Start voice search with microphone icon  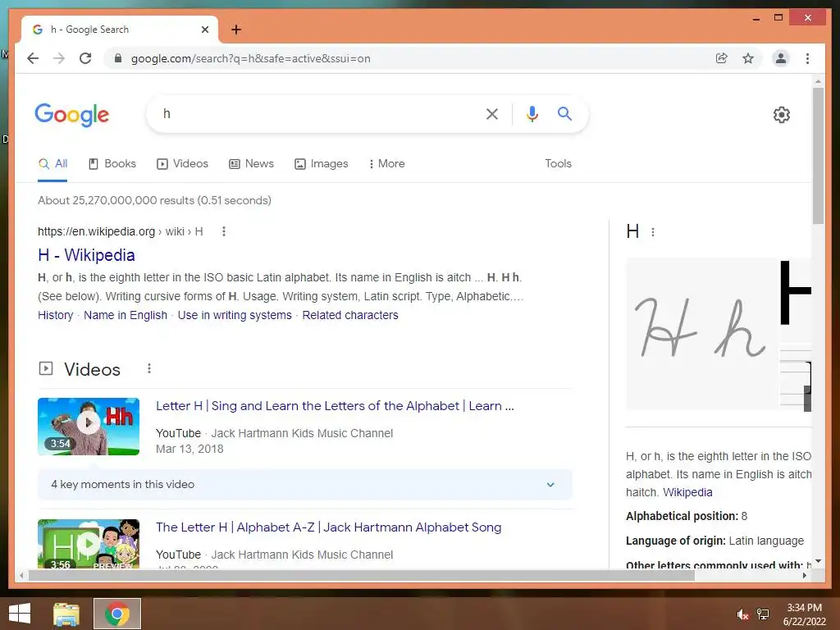(x=532, y=113)
